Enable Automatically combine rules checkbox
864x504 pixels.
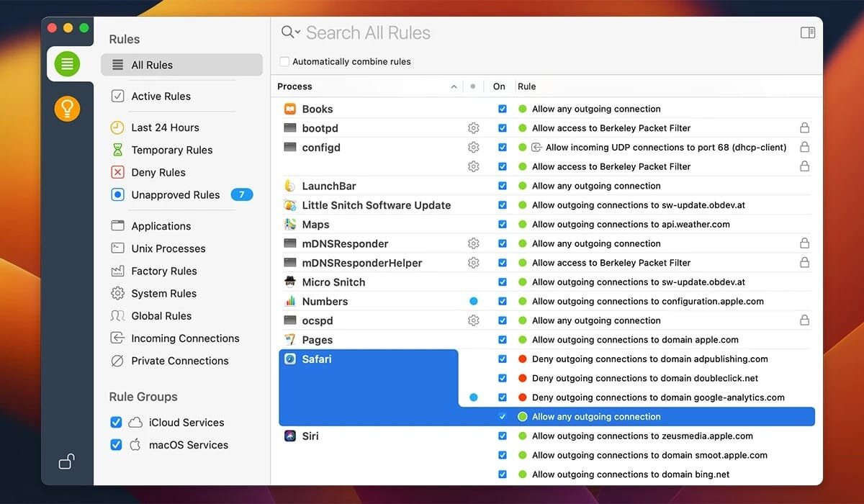click(284, 62)
